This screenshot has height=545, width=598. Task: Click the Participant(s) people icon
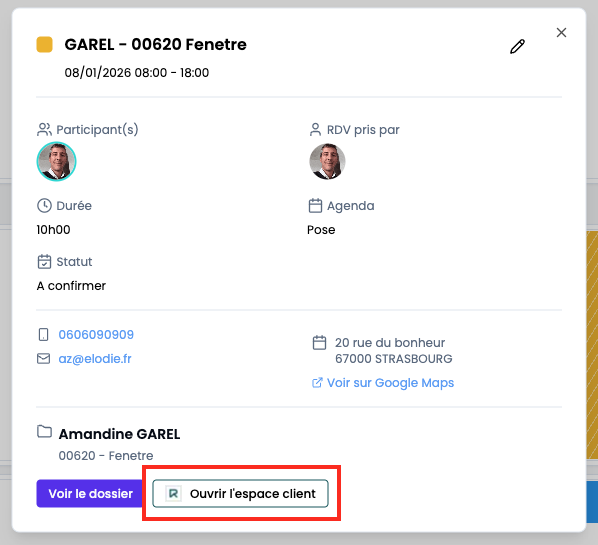[x=44, y=129]
